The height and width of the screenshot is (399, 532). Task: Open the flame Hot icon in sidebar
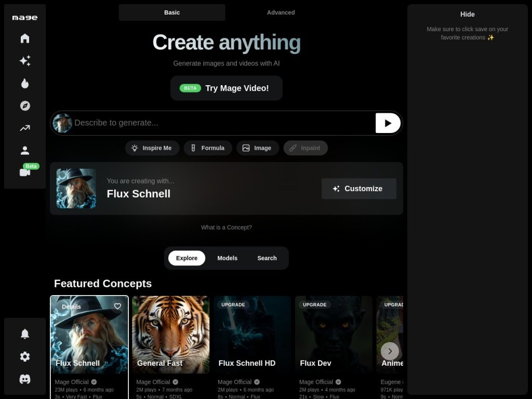click(25, 84)
